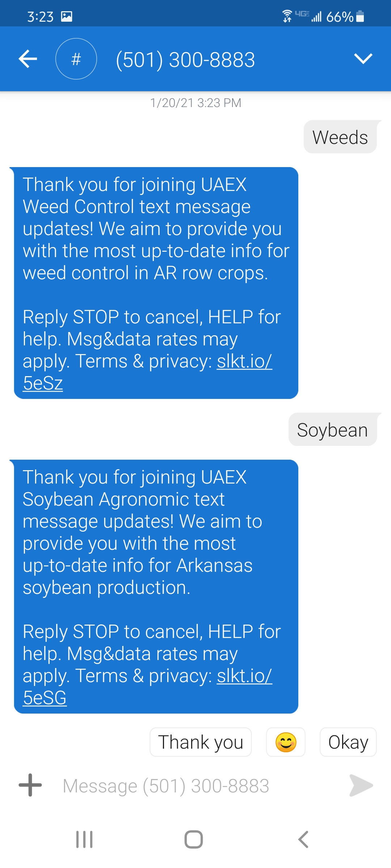
Task: Tap the Android navigation back button
Action: (x=303, y=839)
